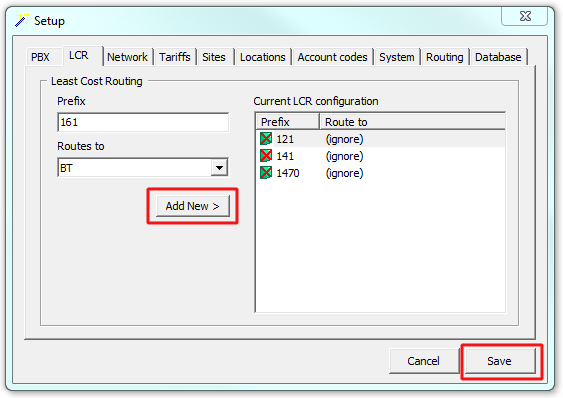
Task: Sort by the Route to column header
Action: pos(412,122)
